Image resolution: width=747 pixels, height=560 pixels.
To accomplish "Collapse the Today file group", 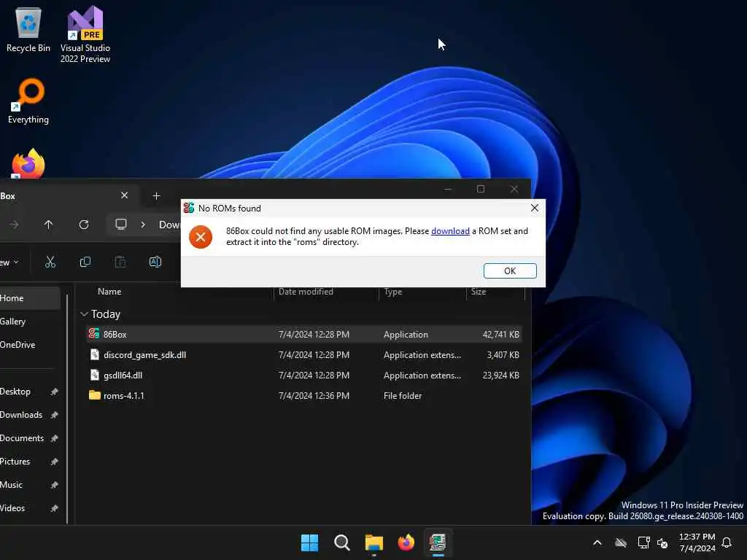I will (85, 314).
